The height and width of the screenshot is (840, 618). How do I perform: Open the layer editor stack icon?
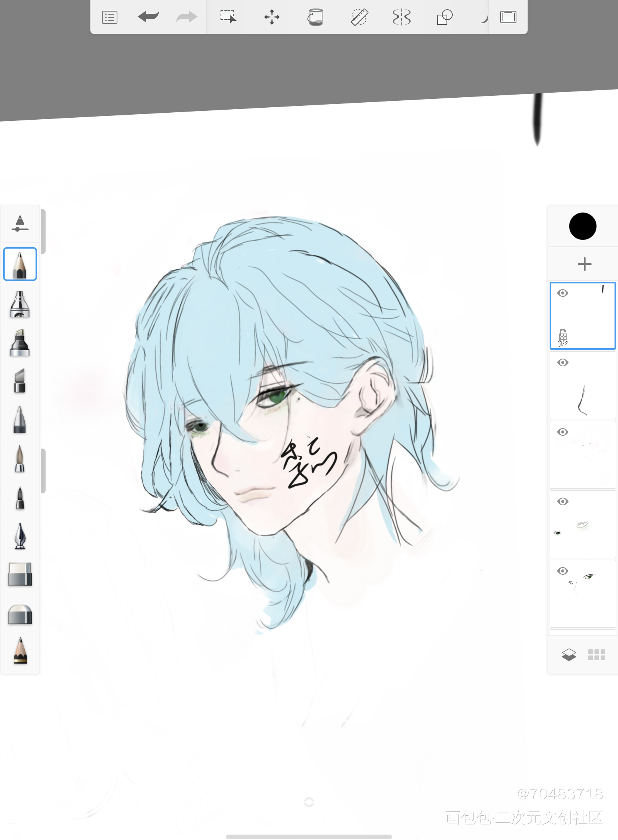[569, 655]
